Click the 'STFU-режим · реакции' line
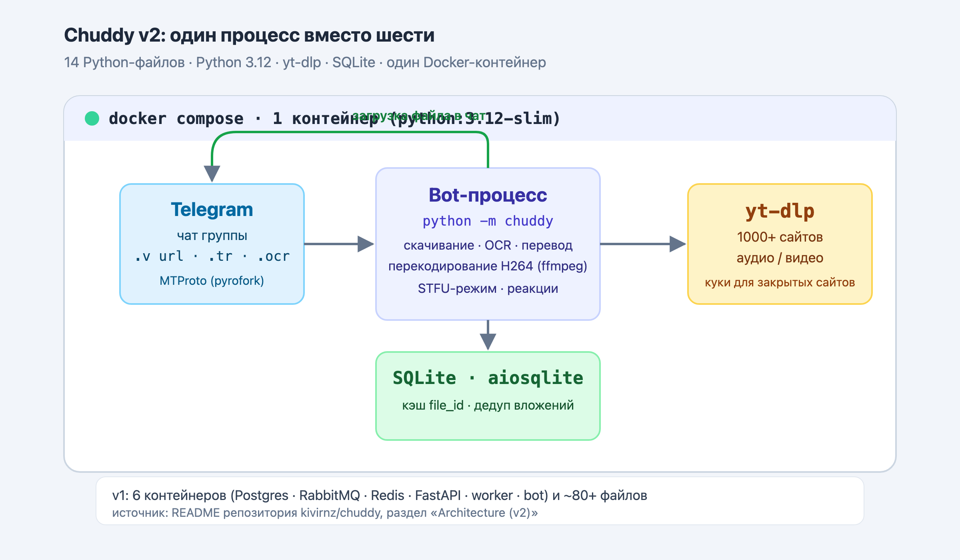The width and height of the screenshot is (960, 560). (488, 288)
